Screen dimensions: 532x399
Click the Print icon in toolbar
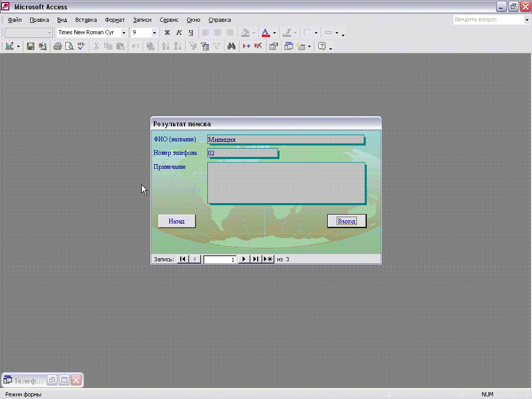click(58, 46)
